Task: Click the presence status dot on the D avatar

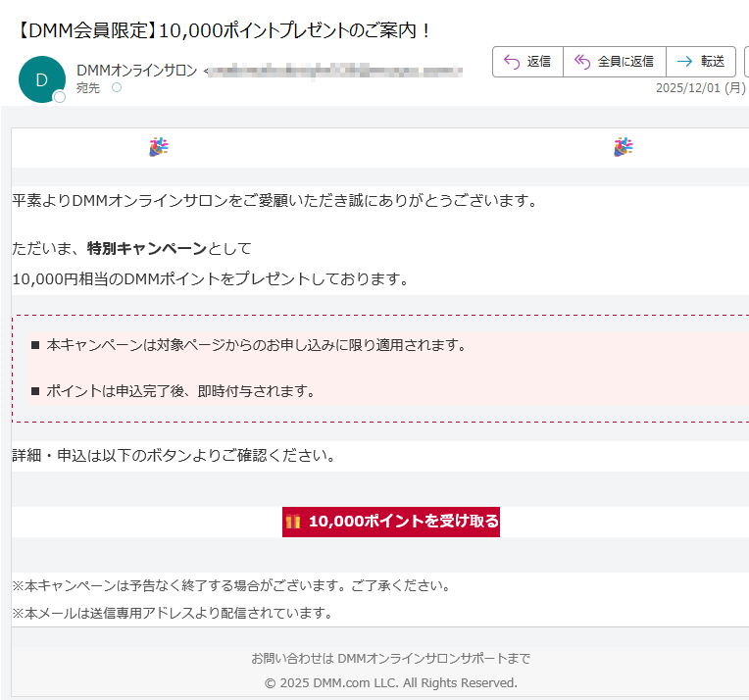Action: pos(59,97)
